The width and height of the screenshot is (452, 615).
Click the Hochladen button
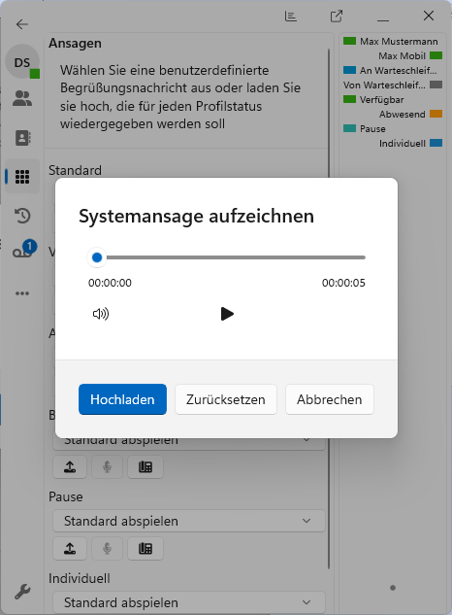coord(122,399)
